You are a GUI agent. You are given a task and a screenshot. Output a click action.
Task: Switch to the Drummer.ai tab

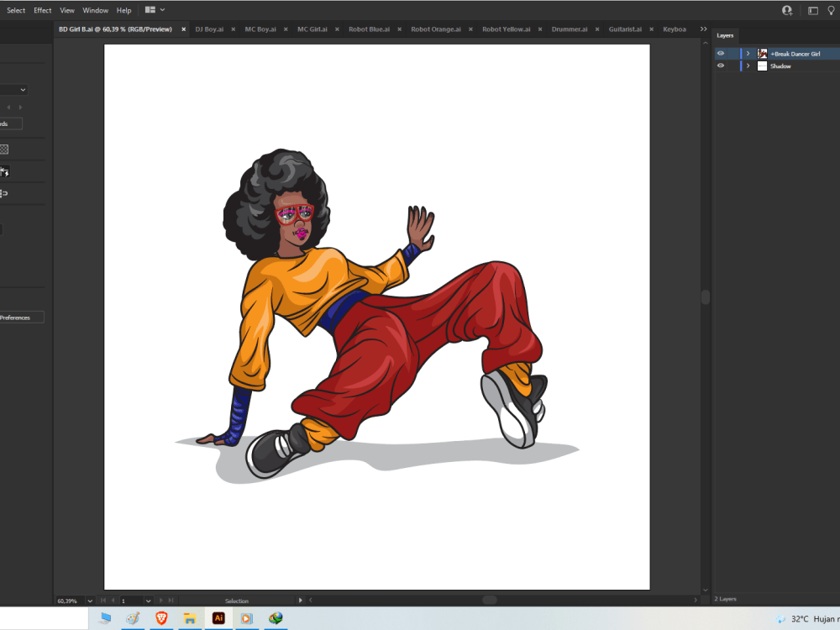570,29
